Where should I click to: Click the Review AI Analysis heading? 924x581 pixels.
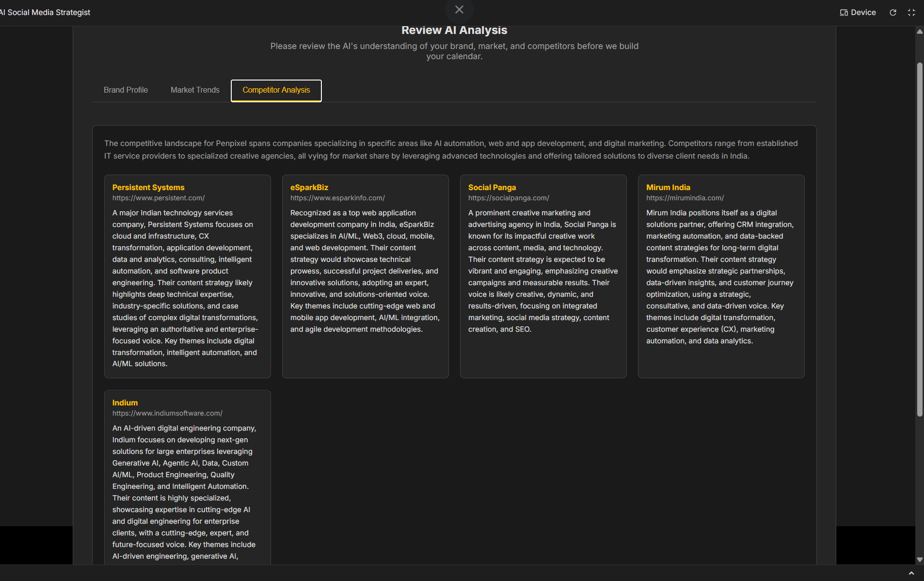[x=454, y=30]
